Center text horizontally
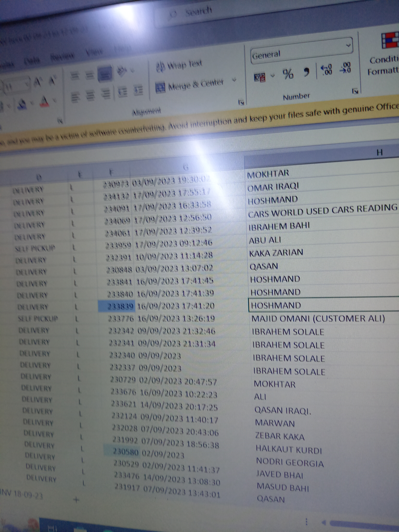 (x=90, y=95)
